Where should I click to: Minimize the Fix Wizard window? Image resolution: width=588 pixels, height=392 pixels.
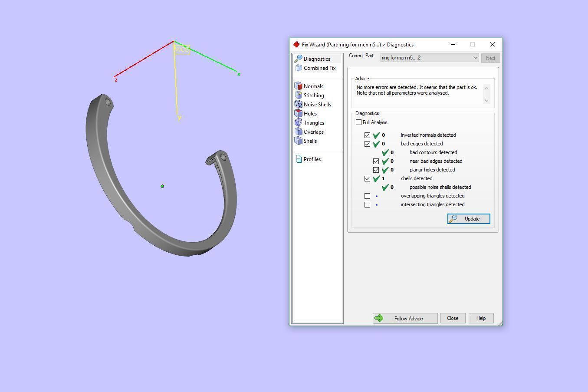(453, 44)
